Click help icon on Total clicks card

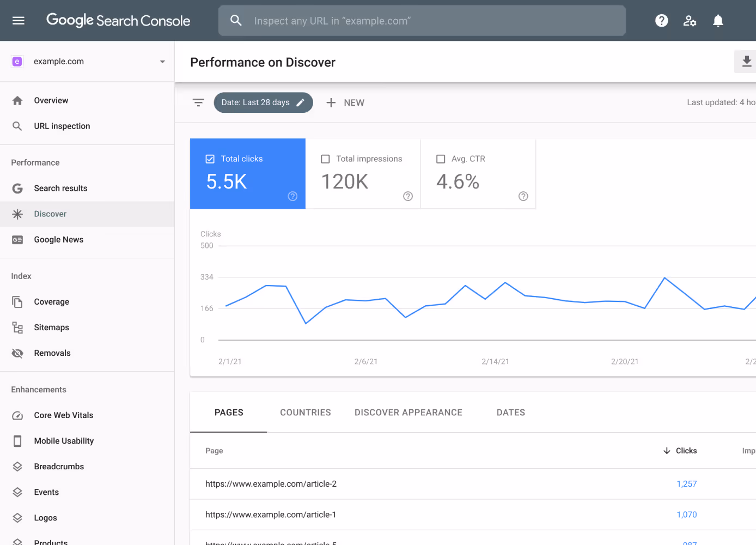(x=292, y=196)
